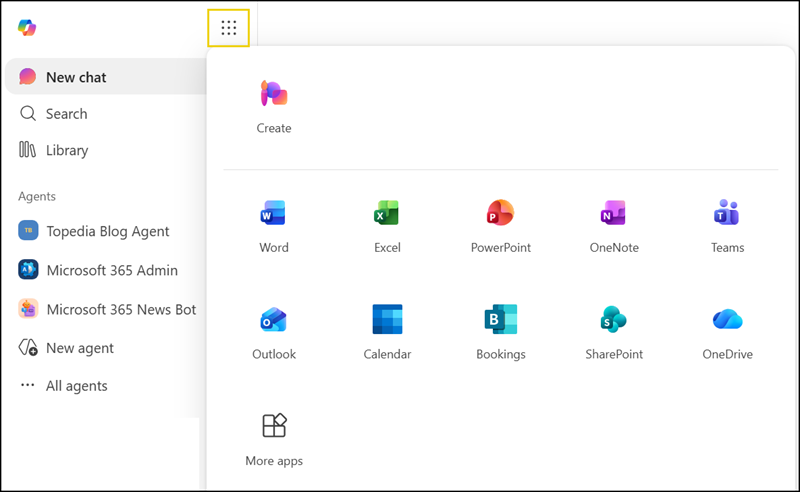The width and height of the screenshot is (800, 492).
Task: Click the Copilot logo
Action: click(x=27, y=28)
